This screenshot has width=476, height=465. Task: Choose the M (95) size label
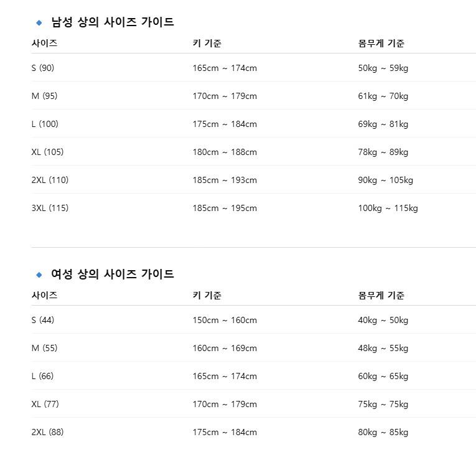click(x=44, y=96)
